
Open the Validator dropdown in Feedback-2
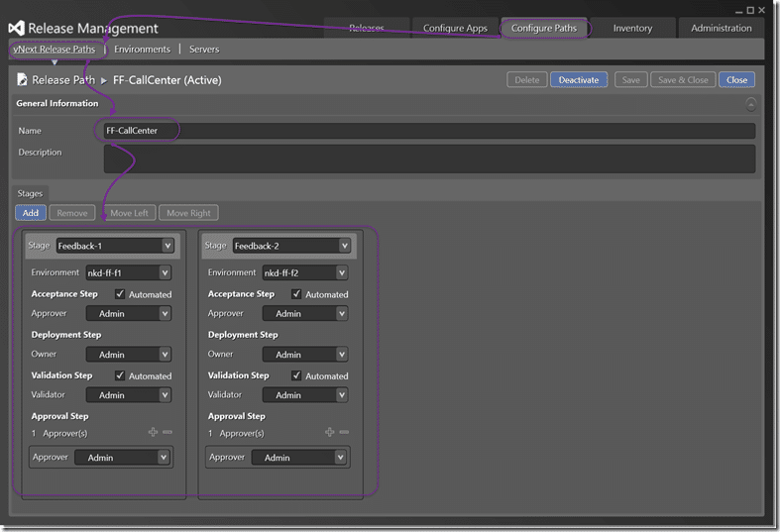click(305, 394)
